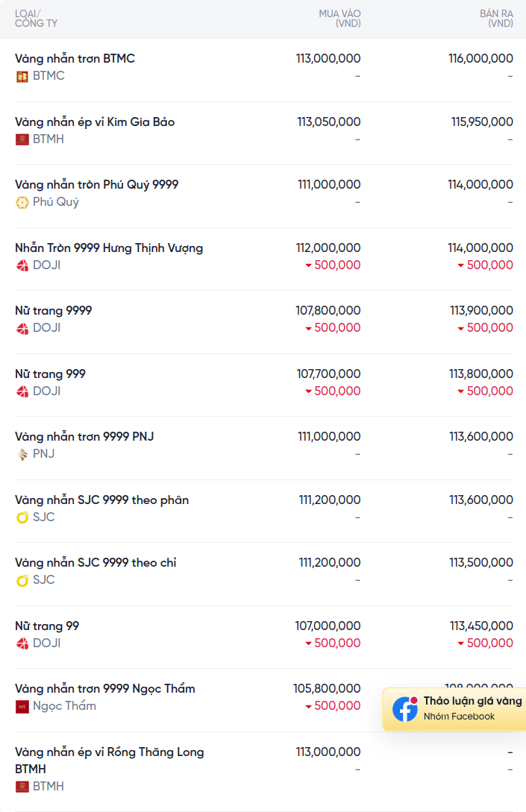Click the Ngọc Thẩm logo icon
Screen dimensions: 526x812
tap(22, 706)
